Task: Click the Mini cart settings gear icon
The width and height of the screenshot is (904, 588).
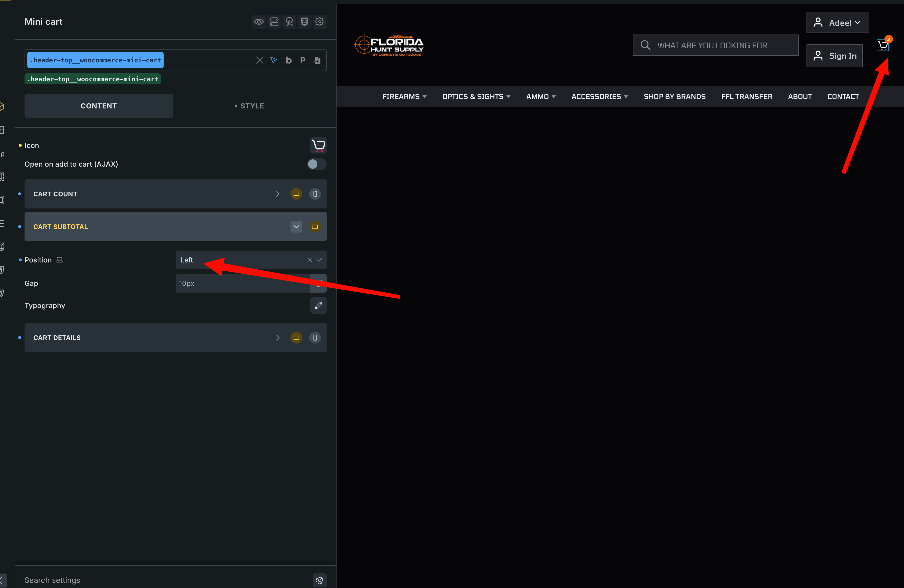Action: click(319, 22)
